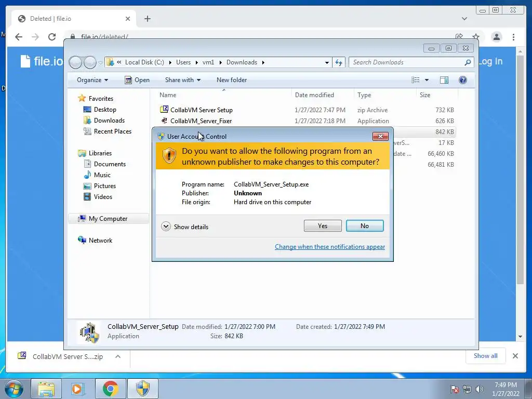Click No in User Account Control dialog
The width and height of the screenshot is (532, 399).
click(365, 226)
